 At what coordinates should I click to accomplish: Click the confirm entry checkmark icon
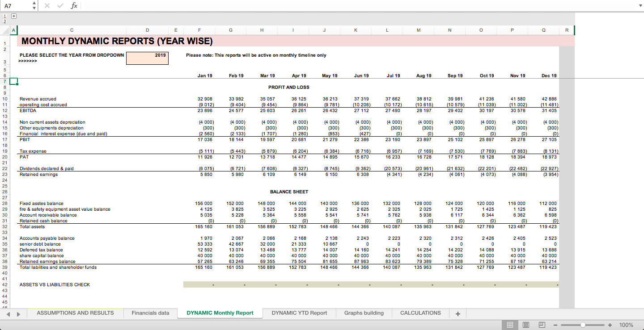[60, 5]
